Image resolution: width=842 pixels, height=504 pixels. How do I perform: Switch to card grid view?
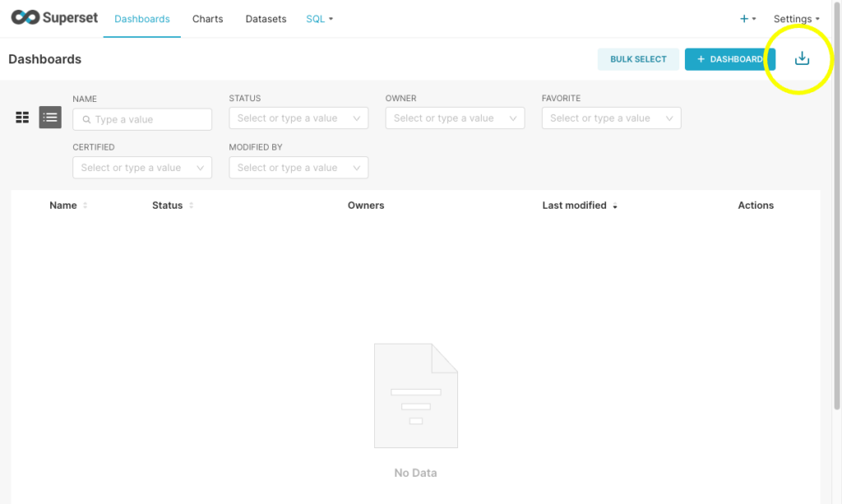(x=22, y=118)
